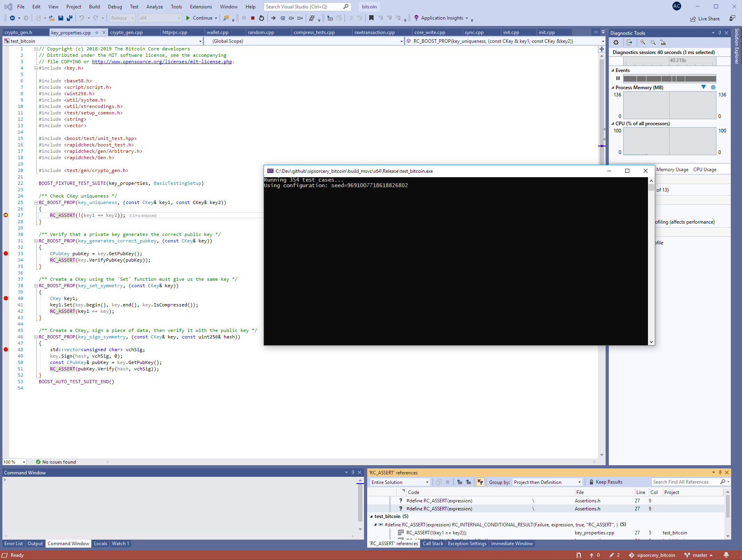Open Group by Project then Definition dropdown

[x=548, y=482]
